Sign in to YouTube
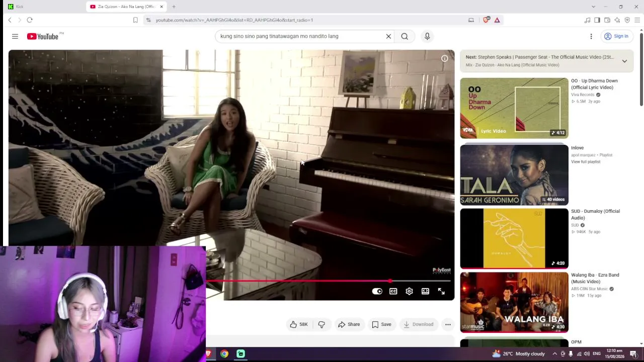The width and height of the screenshot is (644, 362). pos(616,36)
